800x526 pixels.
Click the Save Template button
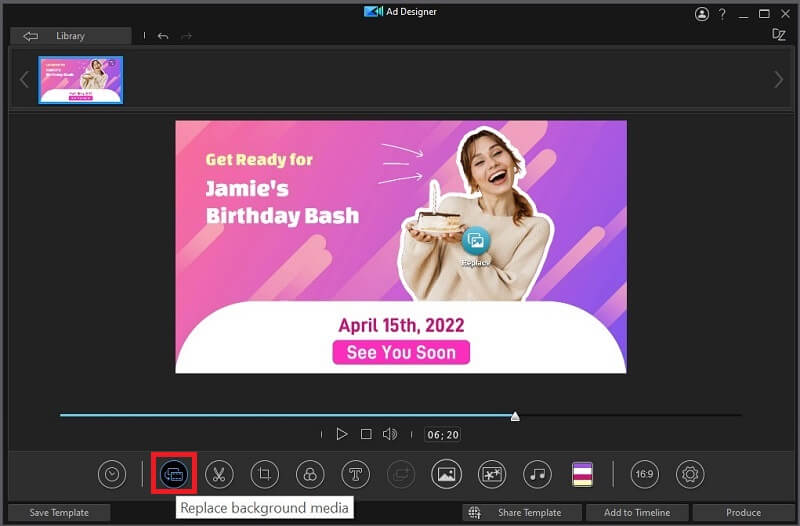[x=59, y=513]
